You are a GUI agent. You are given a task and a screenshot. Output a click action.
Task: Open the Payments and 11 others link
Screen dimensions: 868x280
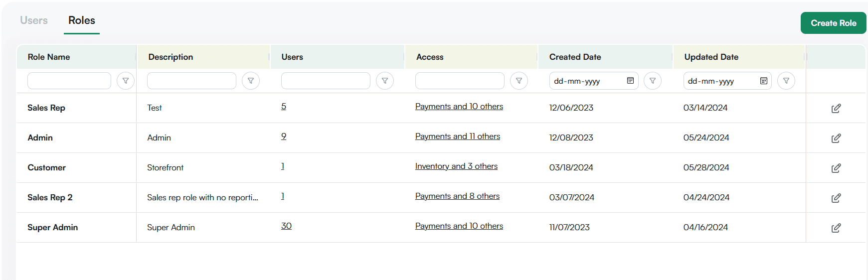pos(457,137)
